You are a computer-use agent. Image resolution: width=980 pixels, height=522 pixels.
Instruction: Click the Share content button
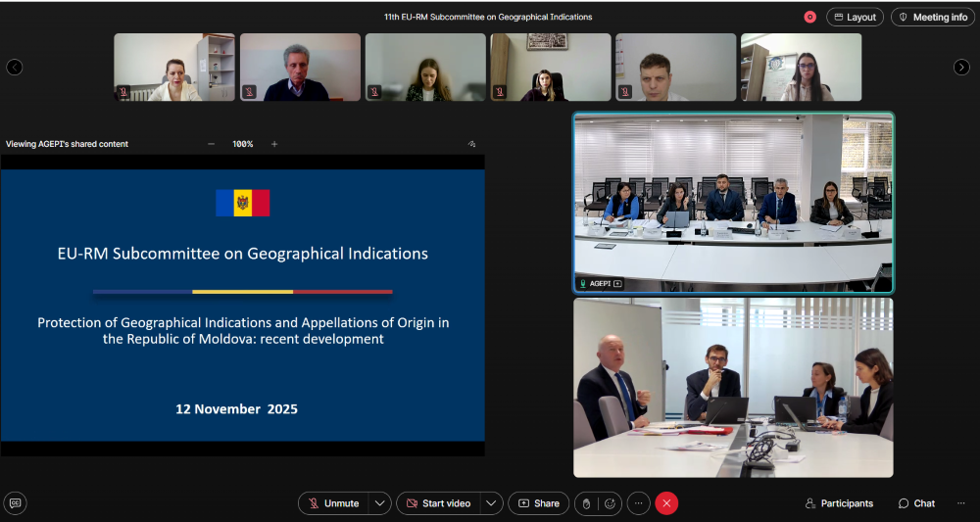(x=538, y=503)
